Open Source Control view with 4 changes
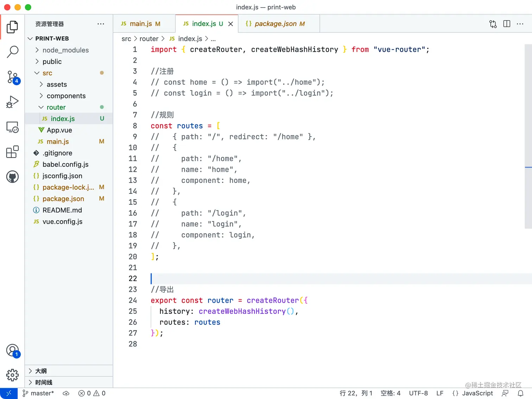 tap(13, 77)
